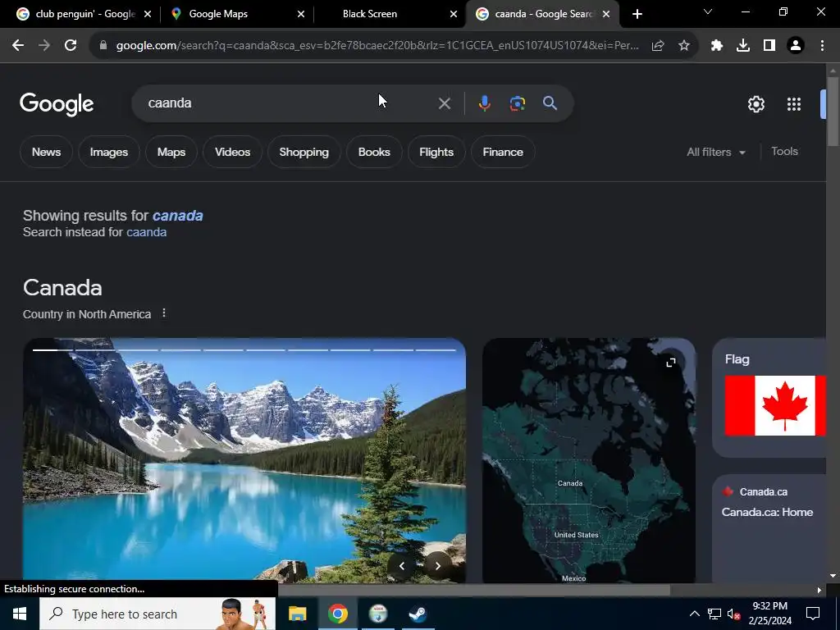Open the clock and date in taskbar

click(769, 614)
